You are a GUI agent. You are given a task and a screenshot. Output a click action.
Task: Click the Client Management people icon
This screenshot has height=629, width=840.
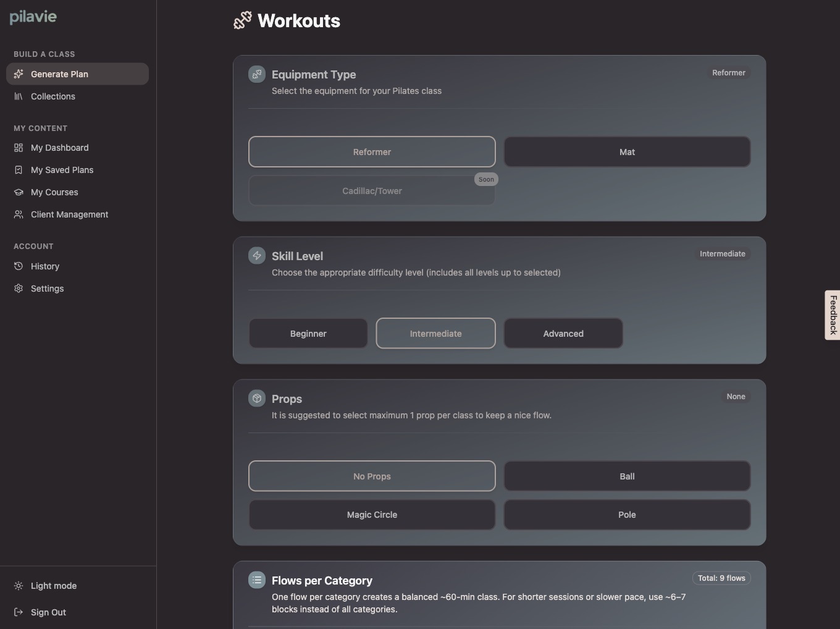point(19,214)
